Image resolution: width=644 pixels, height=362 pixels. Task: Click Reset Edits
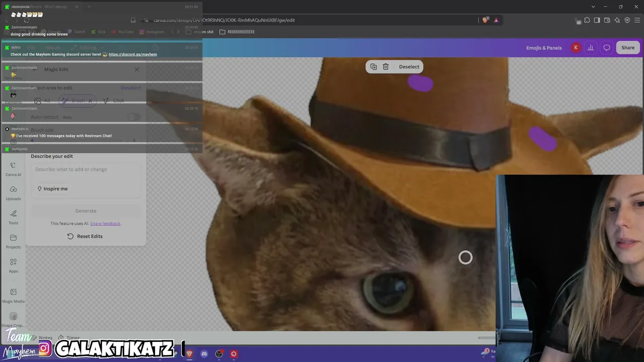85,236
